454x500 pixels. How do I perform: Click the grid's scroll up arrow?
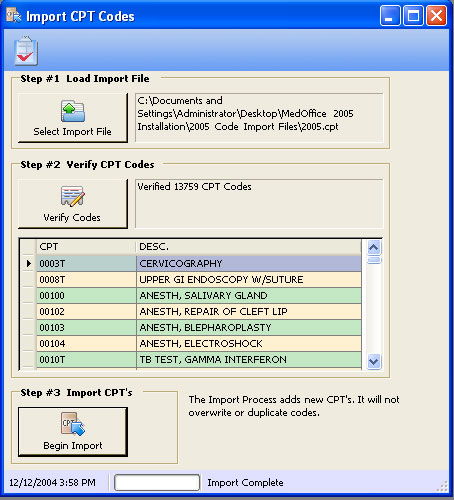point(374,248)
